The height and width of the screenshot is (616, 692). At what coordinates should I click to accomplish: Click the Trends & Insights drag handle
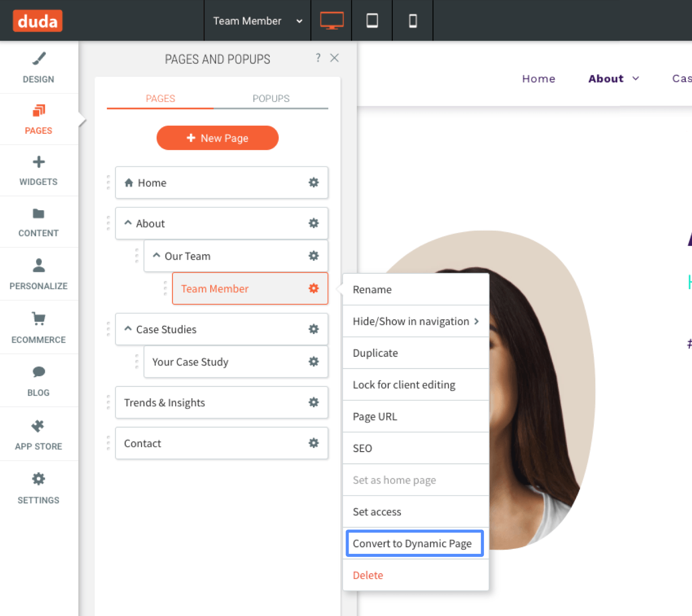tap(108, 402)
